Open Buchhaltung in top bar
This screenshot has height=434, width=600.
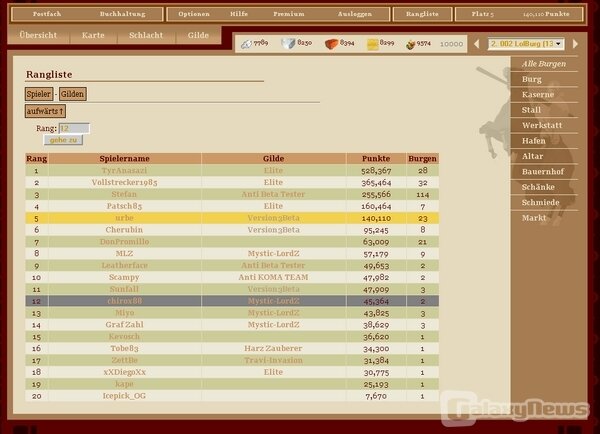click(x=122, y=14)
